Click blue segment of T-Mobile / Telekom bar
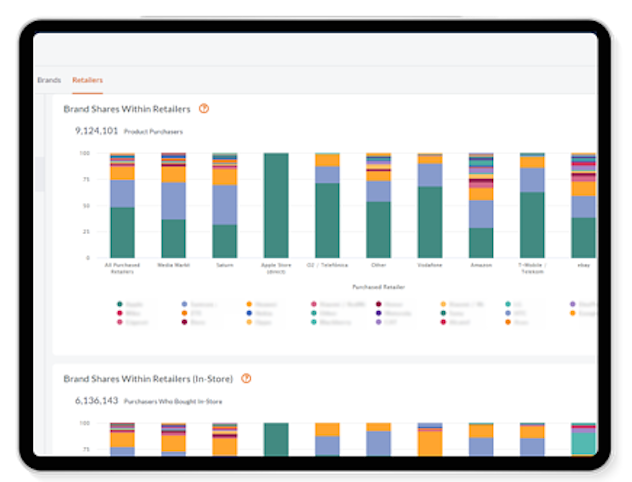 point(532,179)
